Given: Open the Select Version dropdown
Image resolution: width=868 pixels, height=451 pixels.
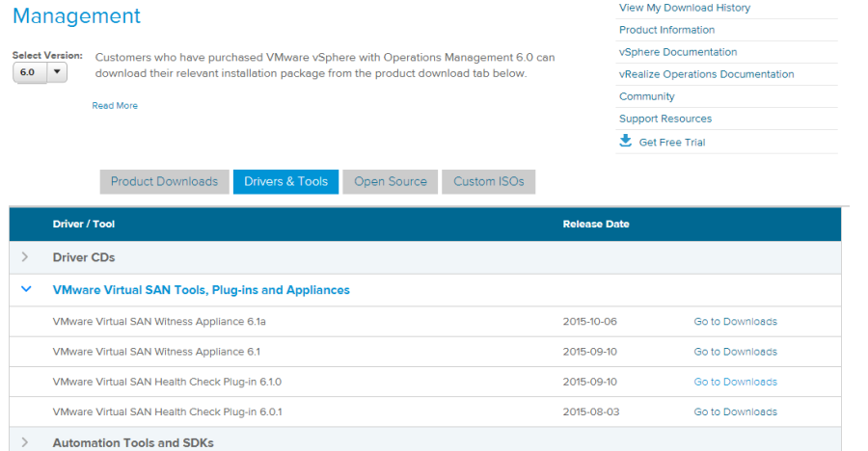Looking at the screenshot, I should click(x=40, y=71).
